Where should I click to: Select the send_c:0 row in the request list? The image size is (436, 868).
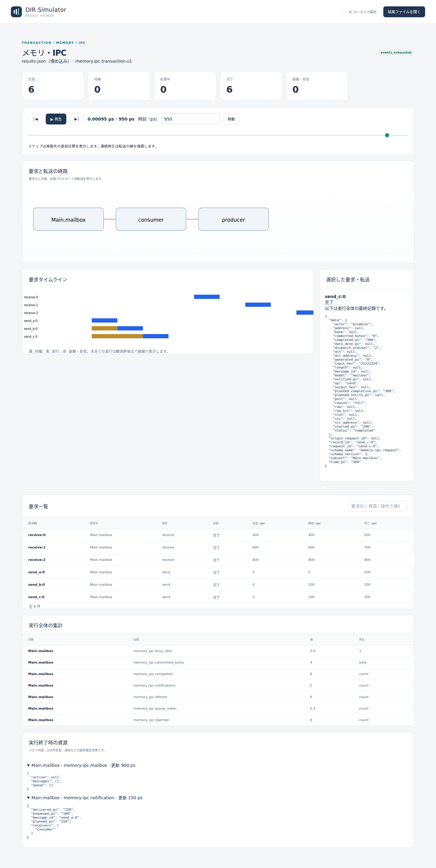click(x=218, y=597)
